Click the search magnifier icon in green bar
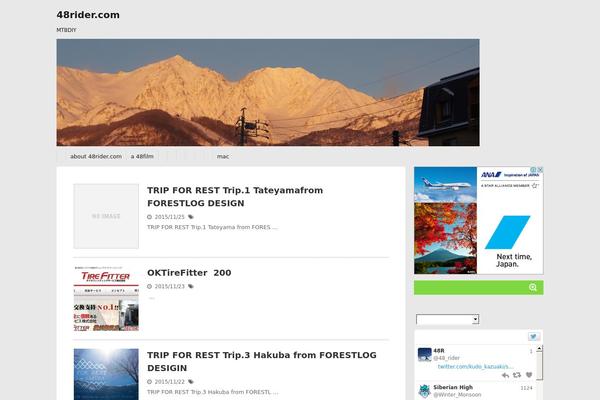The image size is (600, 400). click(533, 287)
